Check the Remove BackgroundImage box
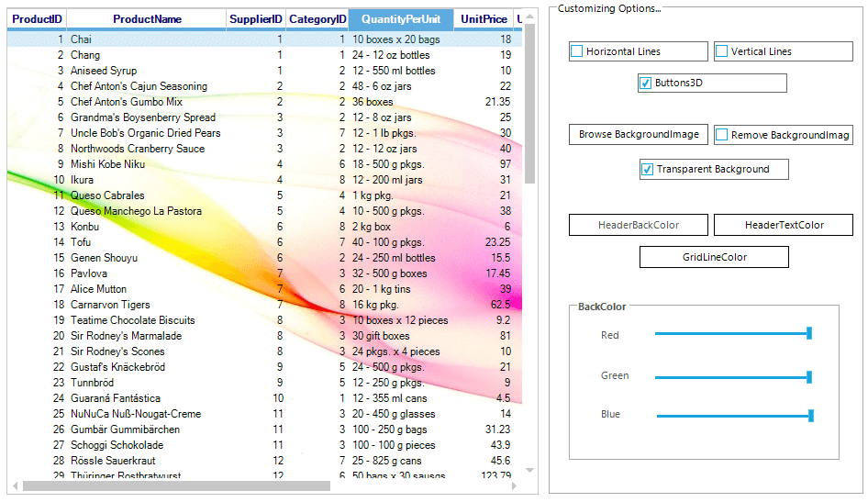The image size is (868, 502). pyautogui.click(x=722, y=135)
